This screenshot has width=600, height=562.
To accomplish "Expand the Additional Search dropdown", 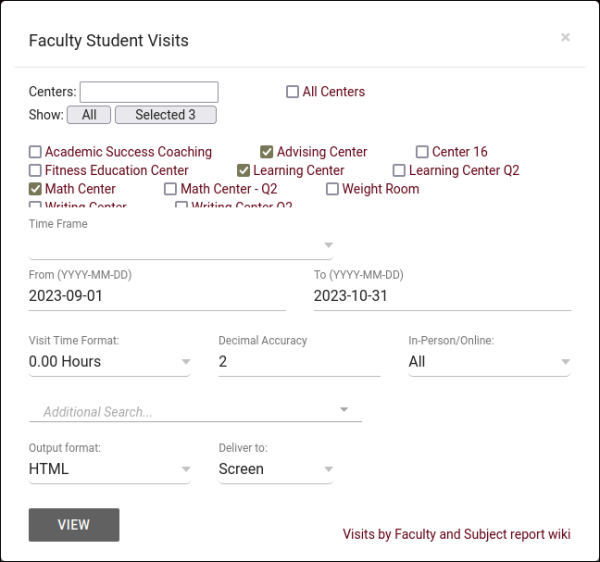I will click(x=196, y=411).
